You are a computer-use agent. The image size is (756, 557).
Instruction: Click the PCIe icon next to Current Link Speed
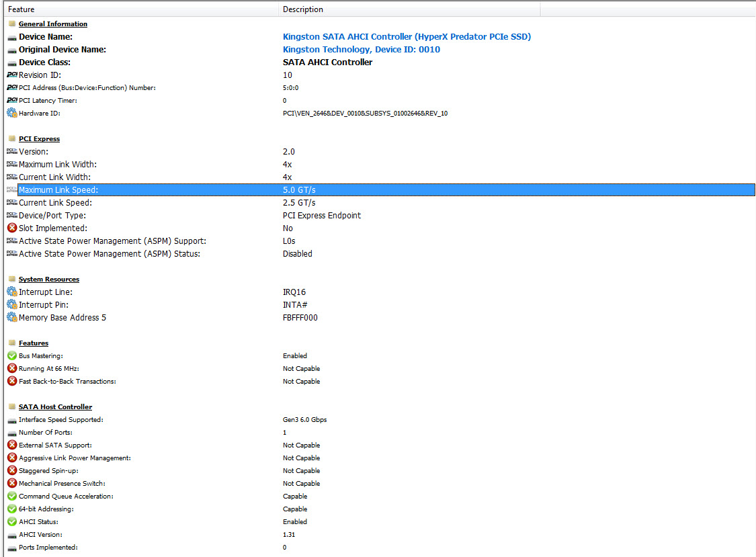tap(12, 202)
